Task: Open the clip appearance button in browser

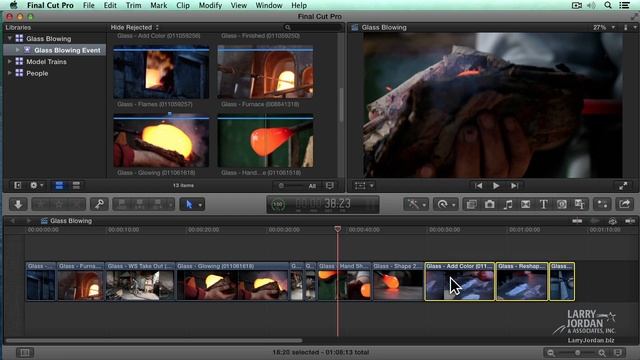Action: (330, 186)
